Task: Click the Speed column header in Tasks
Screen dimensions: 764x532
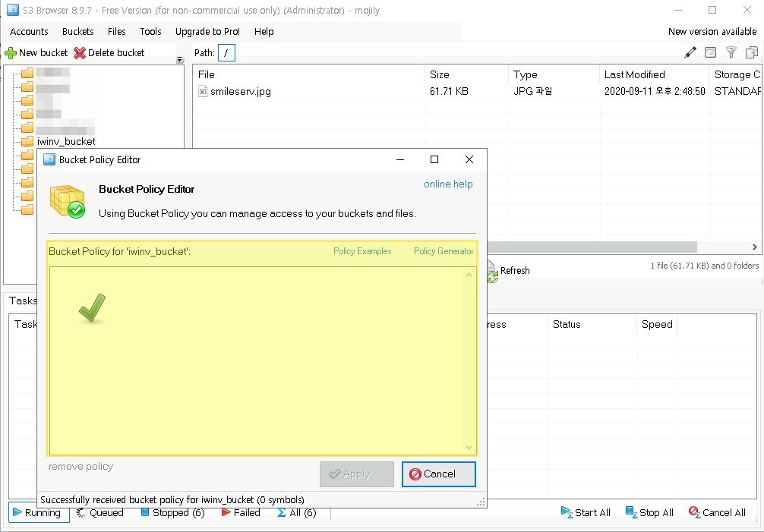Action: 657,324
